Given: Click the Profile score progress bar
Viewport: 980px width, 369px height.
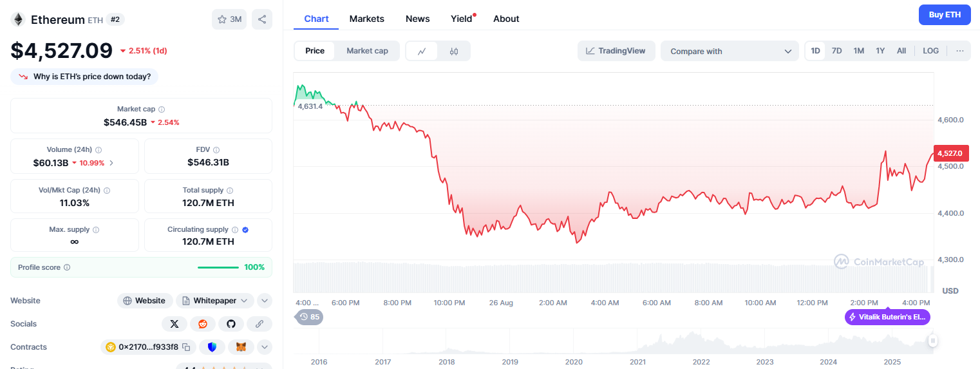Looking at the screenshot, I should pos(218,267).
